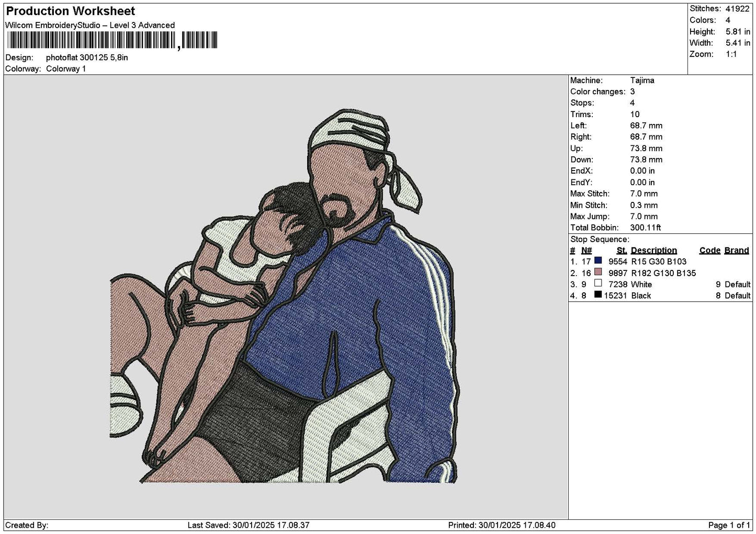Click the Max Stitch value '7.0 mm'
Screen dimensions: 756x534
point(644,194)
